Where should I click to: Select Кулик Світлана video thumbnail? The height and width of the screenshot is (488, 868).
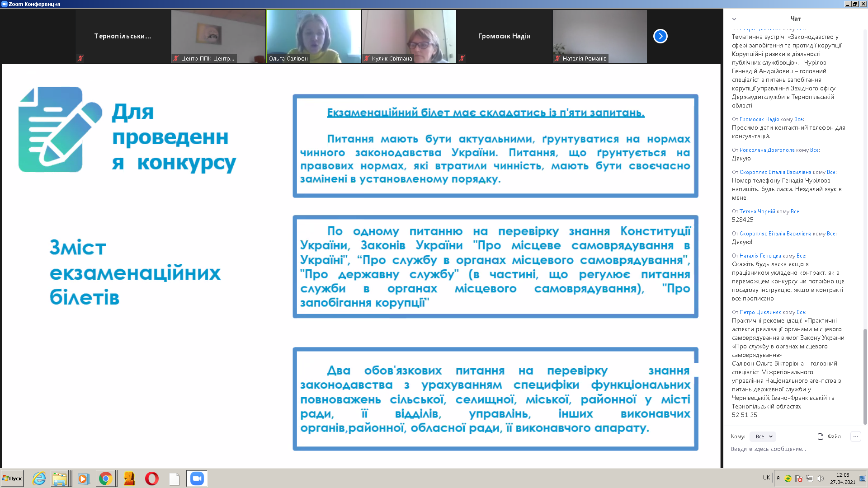(409, 36)
